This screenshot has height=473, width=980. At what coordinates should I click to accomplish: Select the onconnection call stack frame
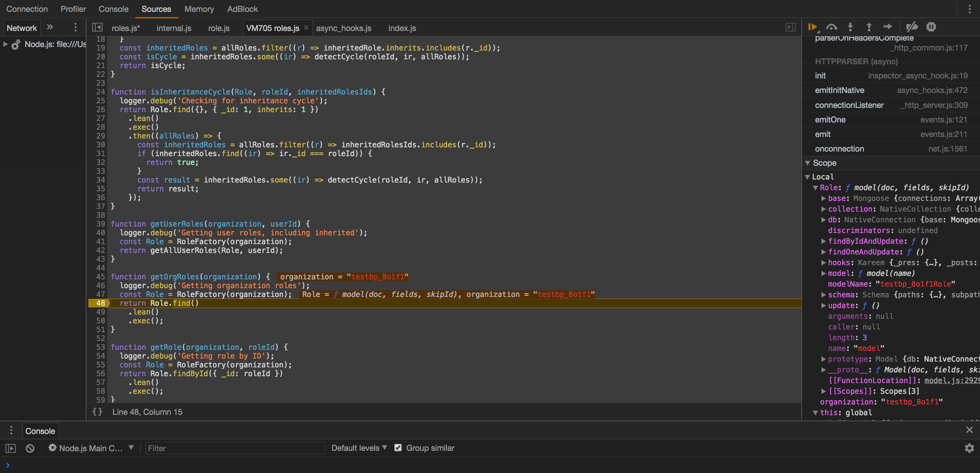point(891,148)
